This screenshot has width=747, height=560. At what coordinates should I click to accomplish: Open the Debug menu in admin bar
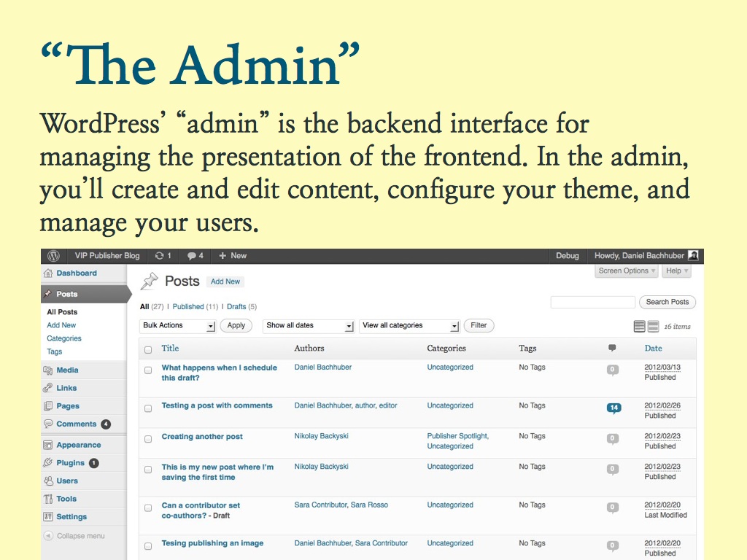[568, 256]
